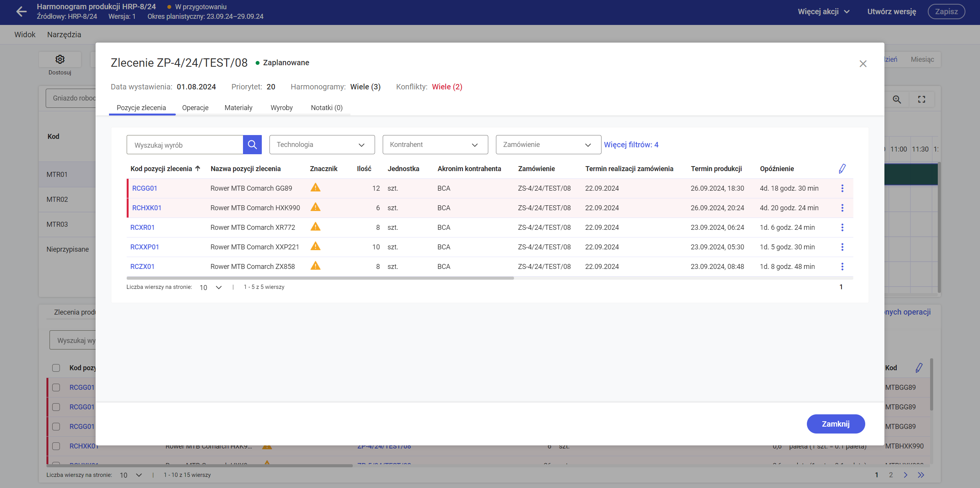Open the RCHXK01 position link in the dialog
Screen dimensions: 980x488
[x=147, y=208]
